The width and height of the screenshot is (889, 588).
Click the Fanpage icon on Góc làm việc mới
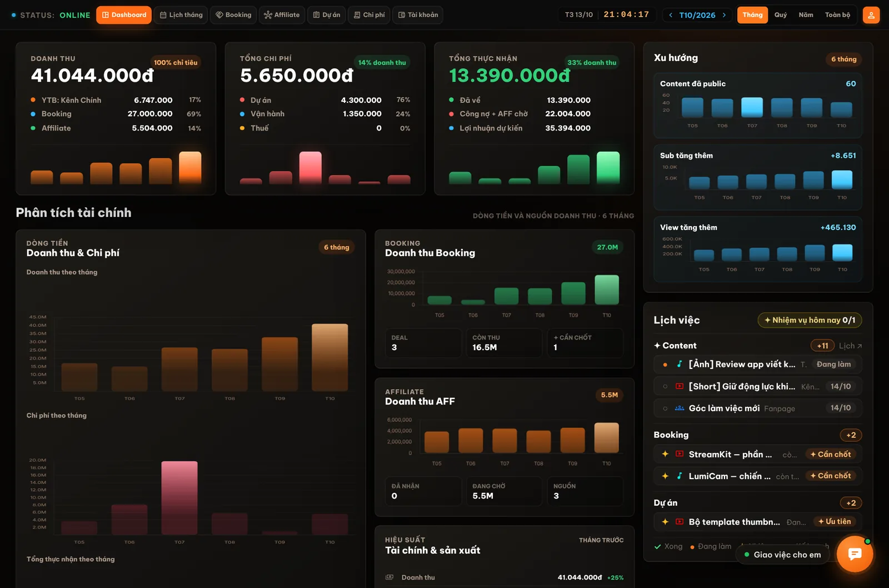pos(680,408)
